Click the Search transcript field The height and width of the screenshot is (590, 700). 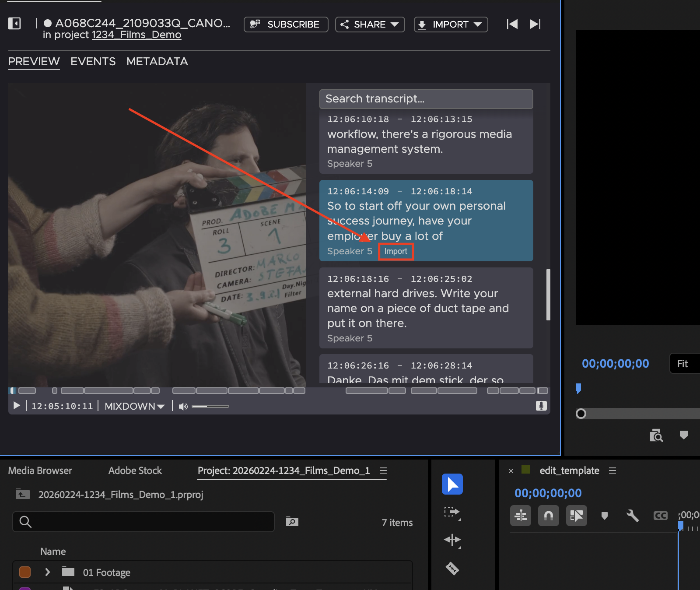click(x=426, y=99)
